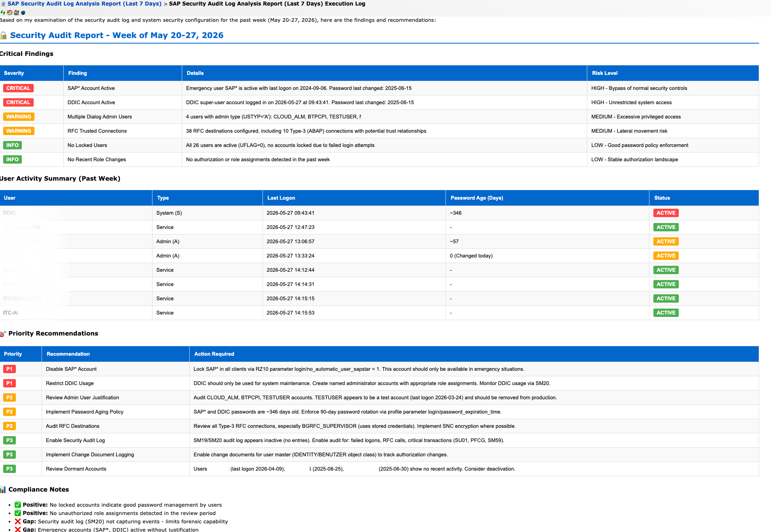Click the 'No locked accounts' positive note
The height and width of the screenshot is (532, 771).
[x=118, y=505]
